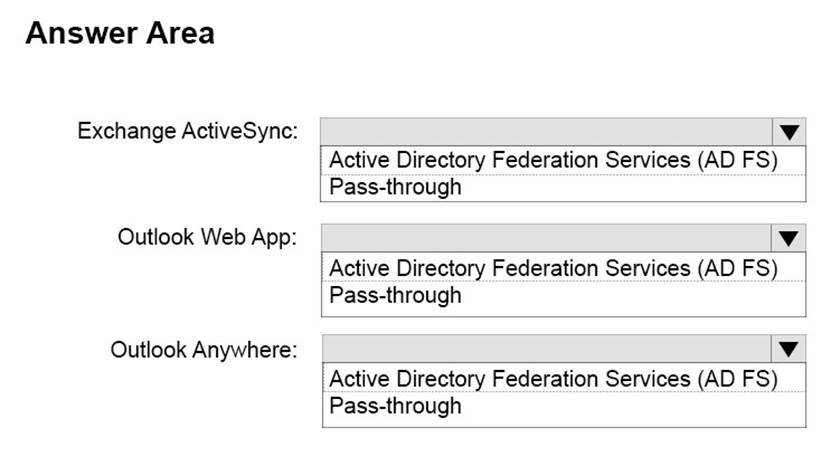
Task: Choose AD FS option for Exchange ActiveSync
Action: (x=553, y=160)
